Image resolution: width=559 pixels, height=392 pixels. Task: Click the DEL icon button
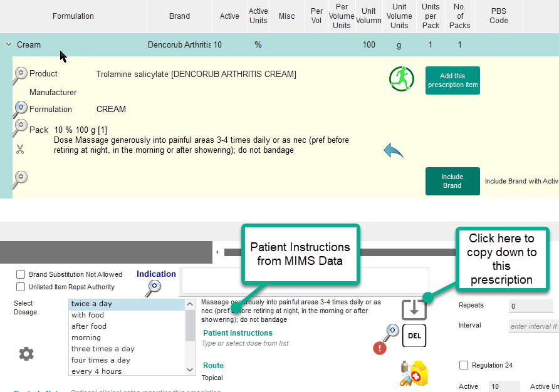tap(414, 336)
